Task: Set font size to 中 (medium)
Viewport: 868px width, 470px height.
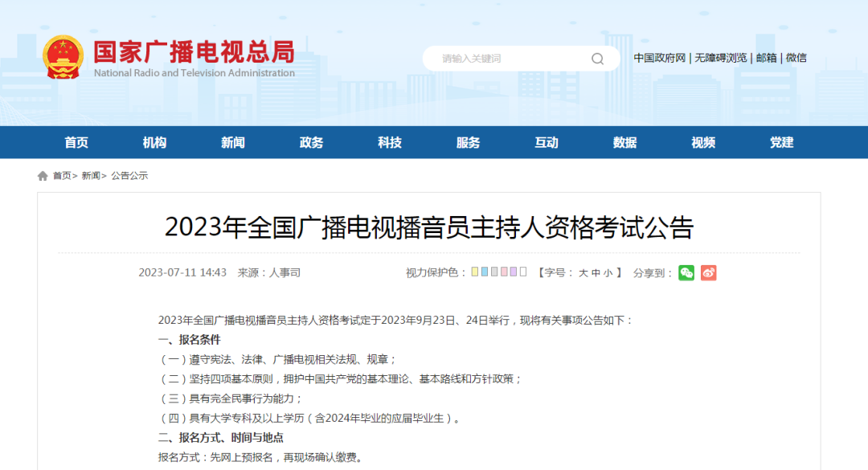Action: [x=596, y=273]
